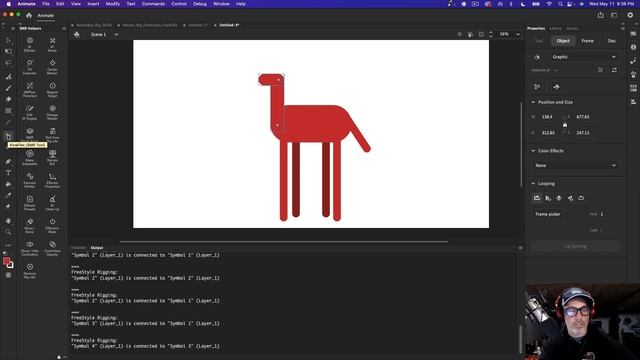Viewport: 640px width, 360px height.
Task: Enable the Loop playback option
Action: coord(537,198)
